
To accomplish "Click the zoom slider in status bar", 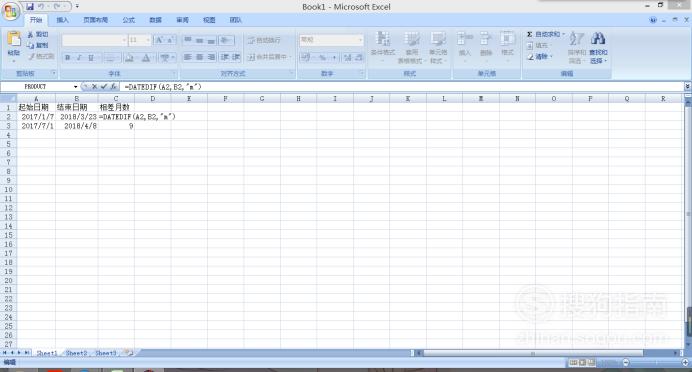I will 655,363.
